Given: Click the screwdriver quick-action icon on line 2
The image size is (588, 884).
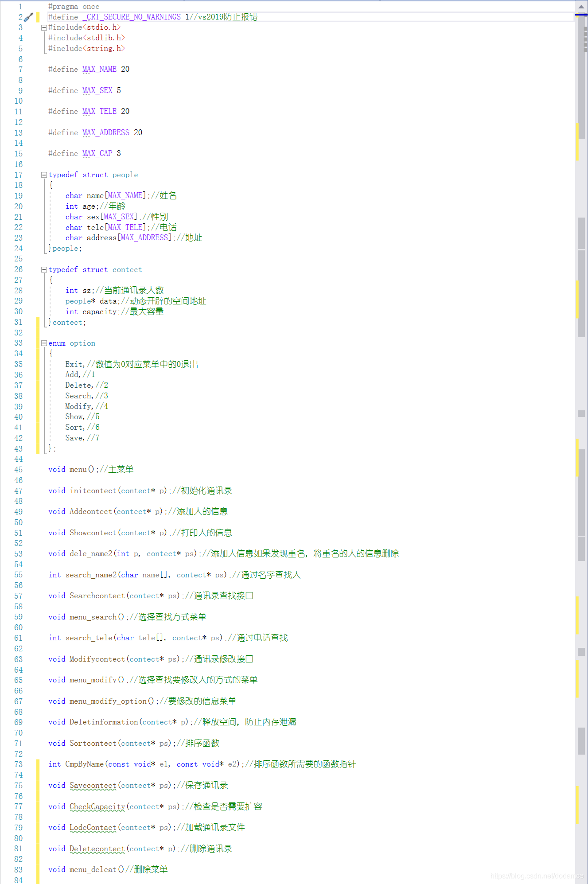Looking at the screenshot, I should (x=28, y=17).
